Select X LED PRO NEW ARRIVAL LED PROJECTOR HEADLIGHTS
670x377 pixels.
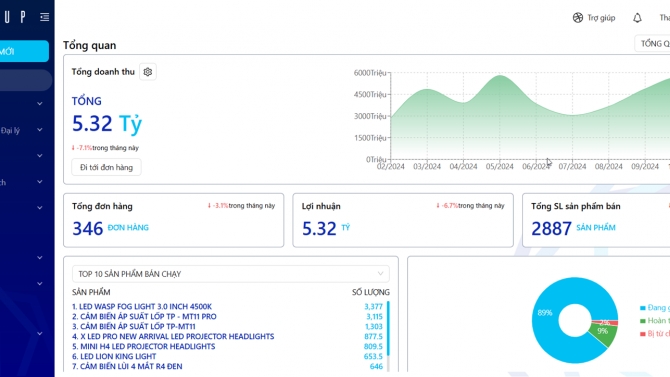click(173, 336)
